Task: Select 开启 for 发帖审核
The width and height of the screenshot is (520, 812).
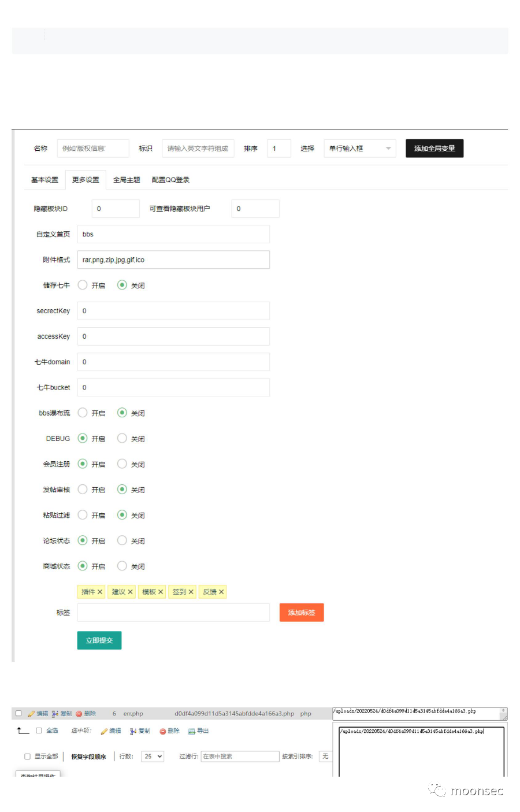Action: (83, 490)
